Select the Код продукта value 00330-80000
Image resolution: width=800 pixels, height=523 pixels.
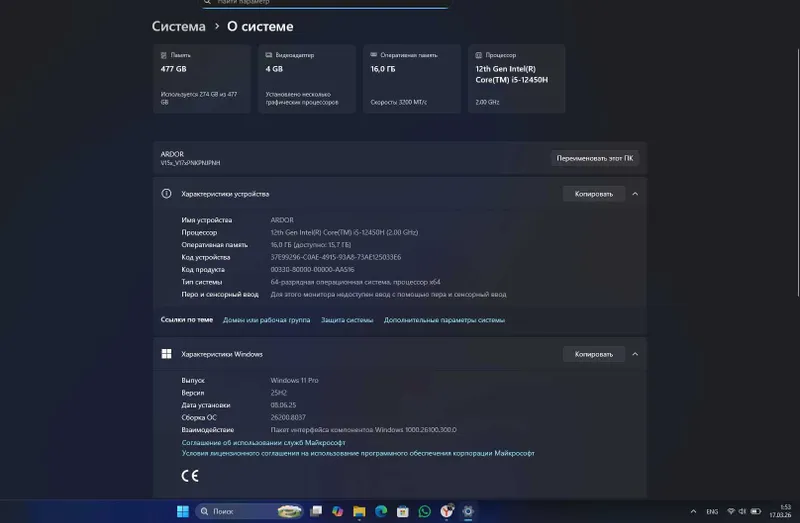tap(312, 269)
